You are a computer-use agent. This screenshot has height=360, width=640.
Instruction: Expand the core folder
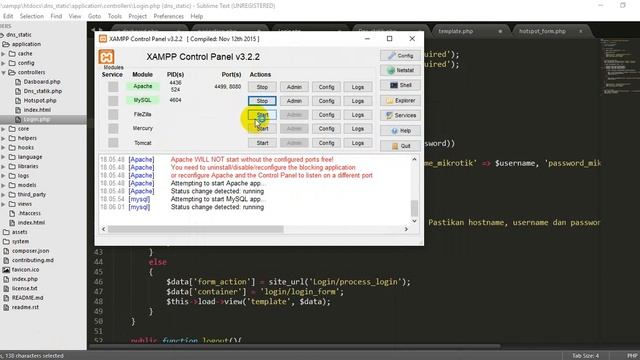tap(3, 129)
